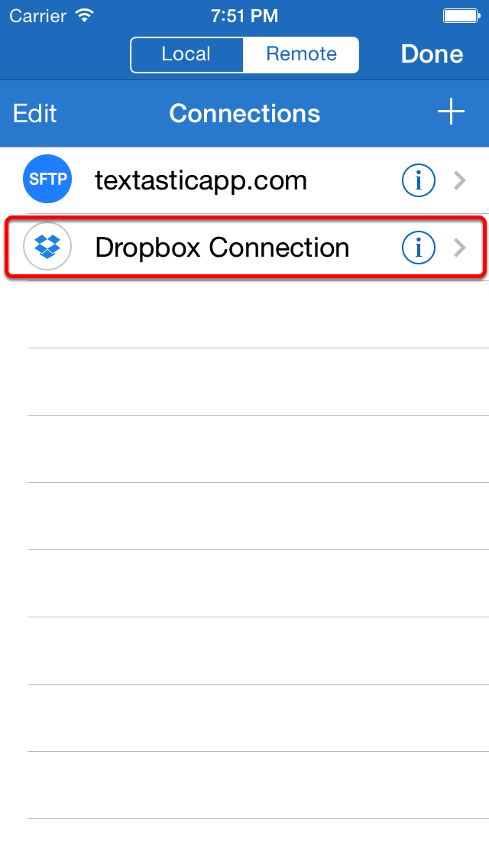Screen dimensions: 489x868
Task: Click the blue SFTP badge icon
Action: 47,179
